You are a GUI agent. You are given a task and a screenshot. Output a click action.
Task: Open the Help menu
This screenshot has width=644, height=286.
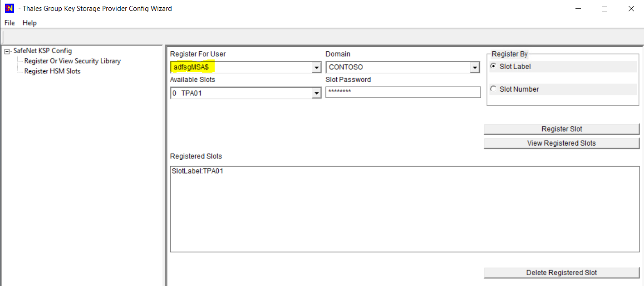point(29,23)
